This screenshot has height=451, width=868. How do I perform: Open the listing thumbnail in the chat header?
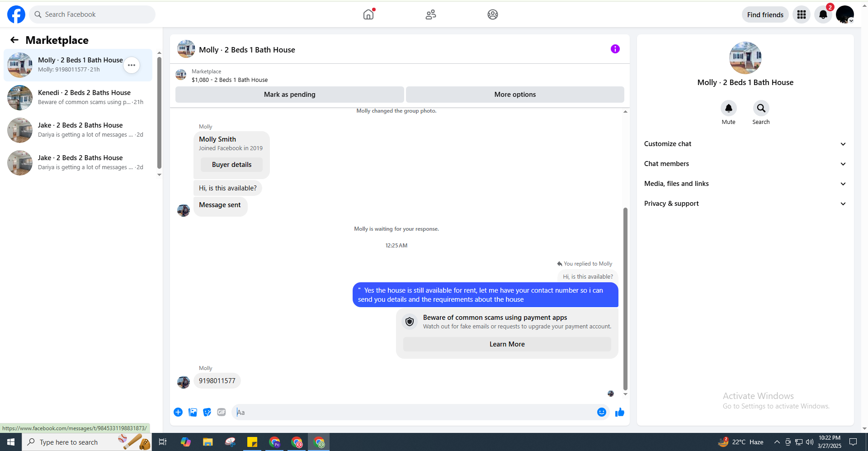(186, 49)
